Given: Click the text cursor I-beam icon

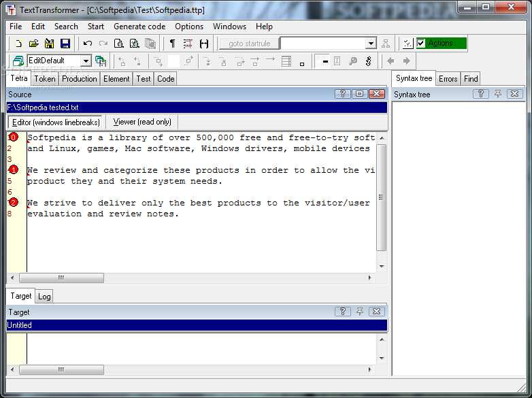Looking at the screenshot, I should point(337,61).
